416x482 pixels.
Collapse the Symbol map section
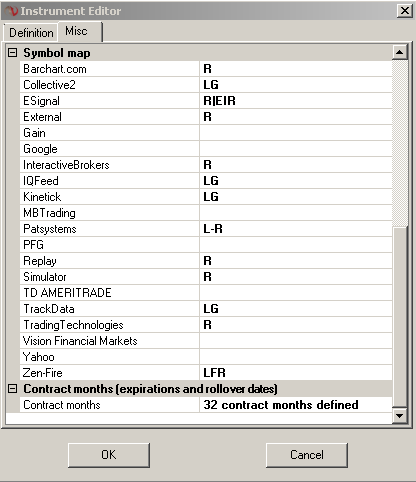click(12, 53)
